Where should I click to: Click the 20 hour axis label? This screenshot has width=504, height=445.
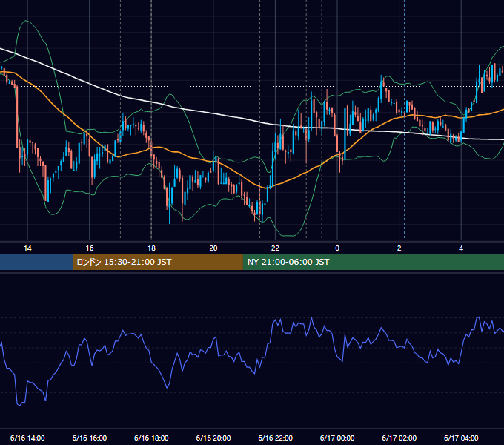click(213, 248)
